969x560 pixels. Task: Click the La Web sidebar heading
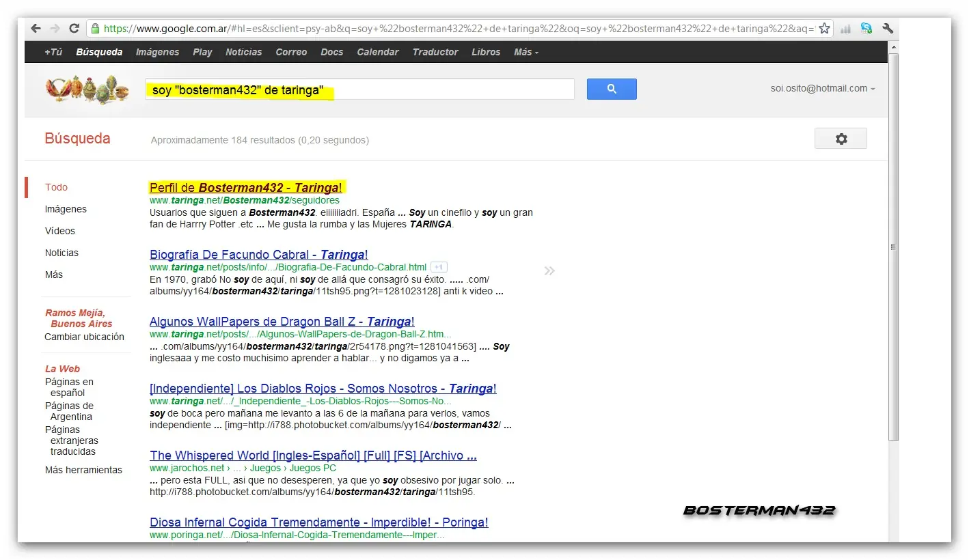[62, 369]
